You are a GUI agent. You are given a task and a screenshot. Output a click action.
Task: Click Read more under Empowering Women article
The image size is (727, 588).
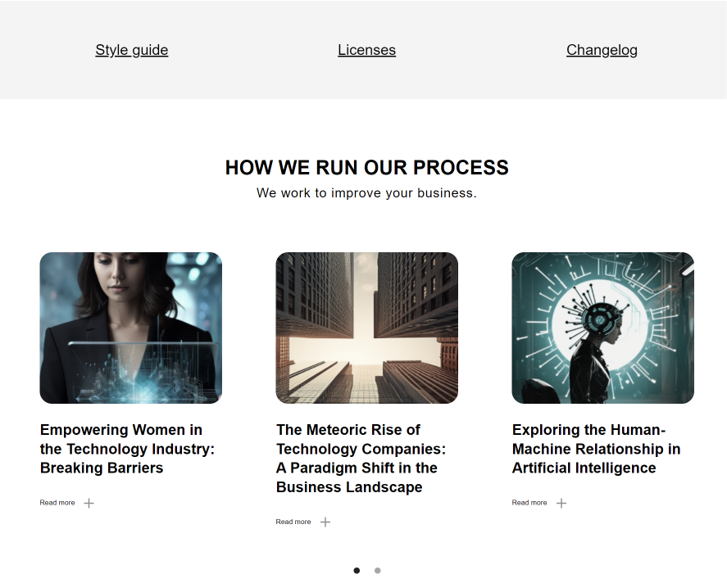[x=57, y=503]
